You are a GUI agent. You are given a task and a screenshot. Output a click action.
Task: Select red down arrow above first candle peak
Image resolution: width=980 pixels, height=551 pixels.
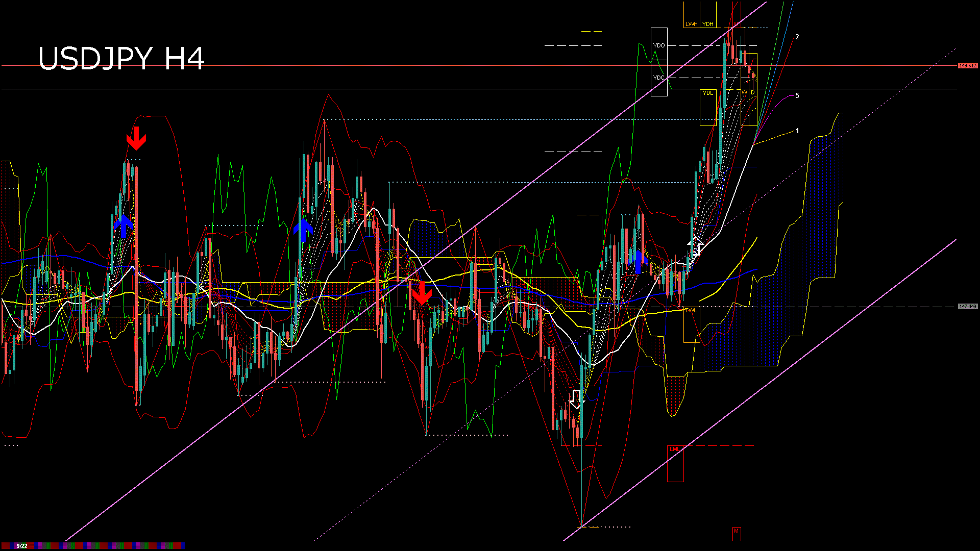tap(136, 139)
